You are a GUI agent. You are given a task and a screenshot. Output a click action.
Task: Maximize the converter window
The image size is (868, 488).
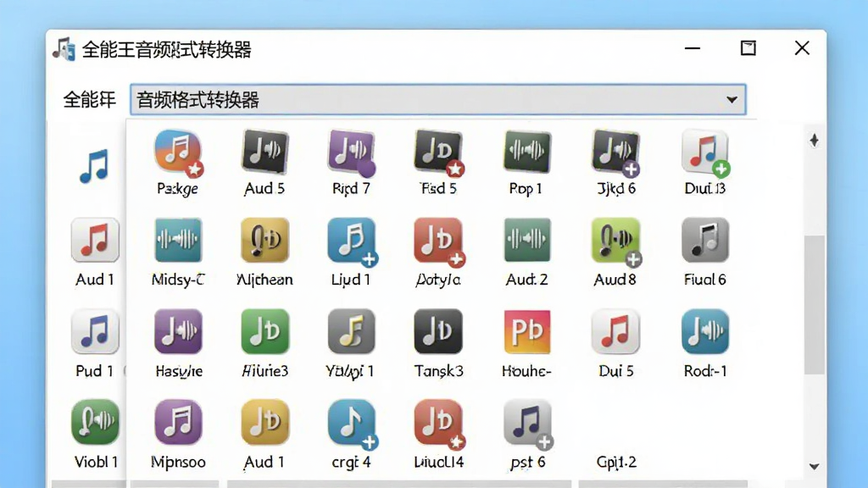(748, 48)
